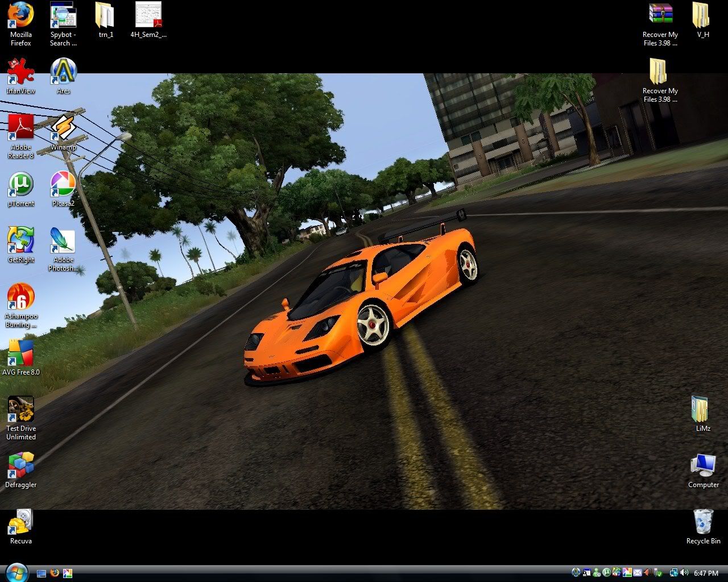The image size is (728, 582).
Task: Open the V_H folder icon
Action: point(703,20)
